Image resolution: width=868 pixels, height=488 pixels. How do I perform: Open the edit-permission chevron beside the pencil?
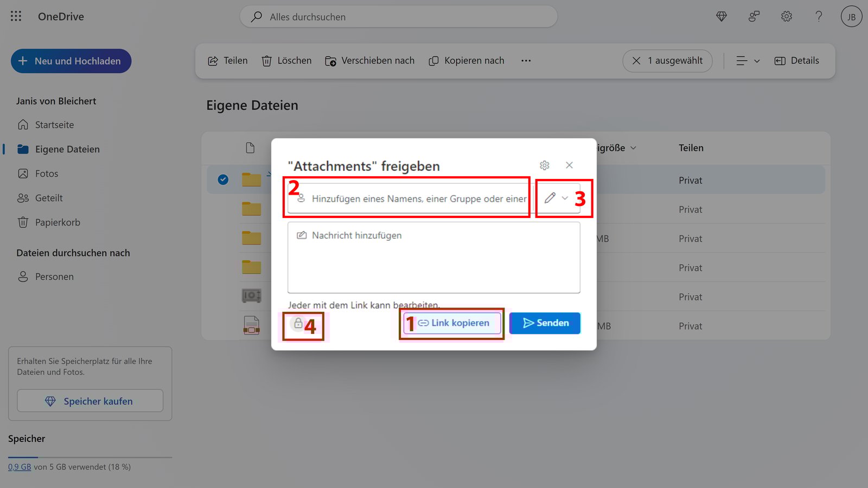(564, 198)
